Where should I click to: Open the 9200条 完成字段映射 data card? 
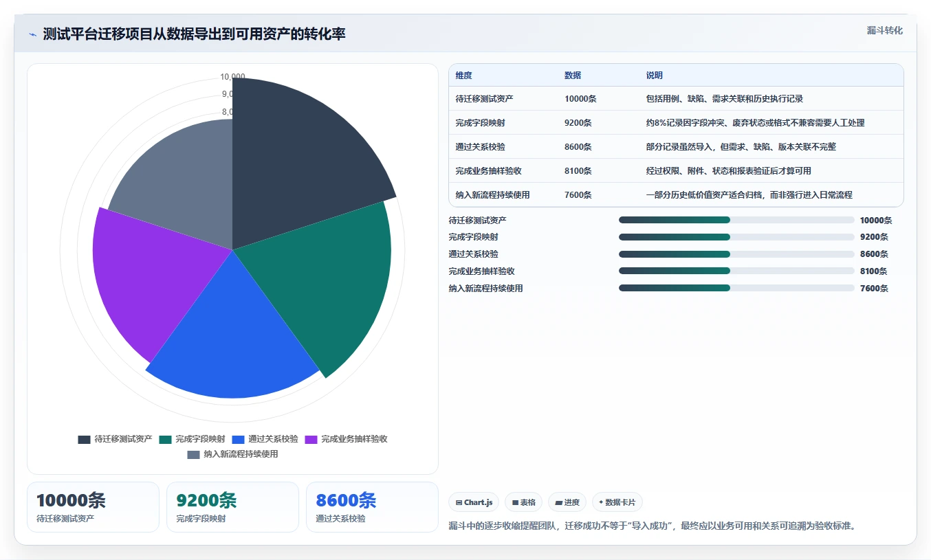pos(232,507)
